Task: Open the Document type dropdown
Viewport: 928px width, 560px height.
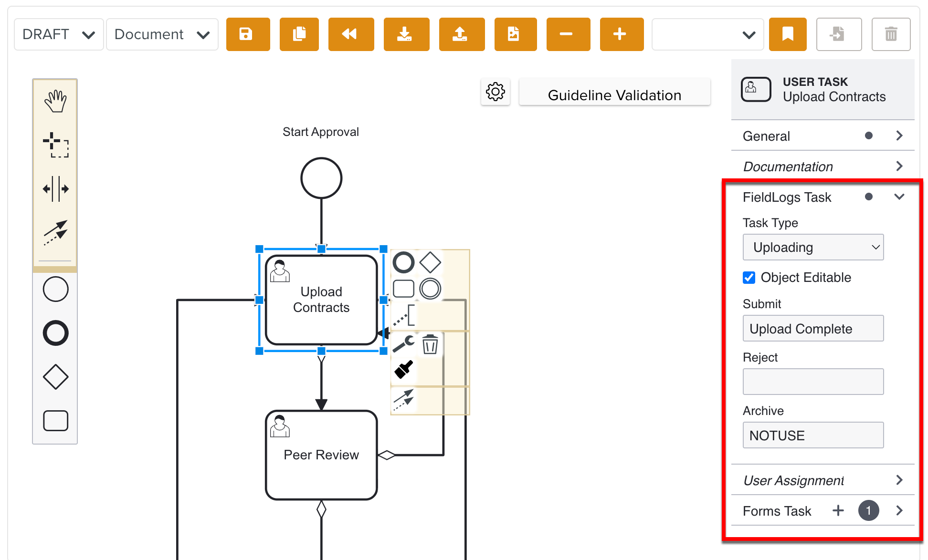Action: pos(162,34)
